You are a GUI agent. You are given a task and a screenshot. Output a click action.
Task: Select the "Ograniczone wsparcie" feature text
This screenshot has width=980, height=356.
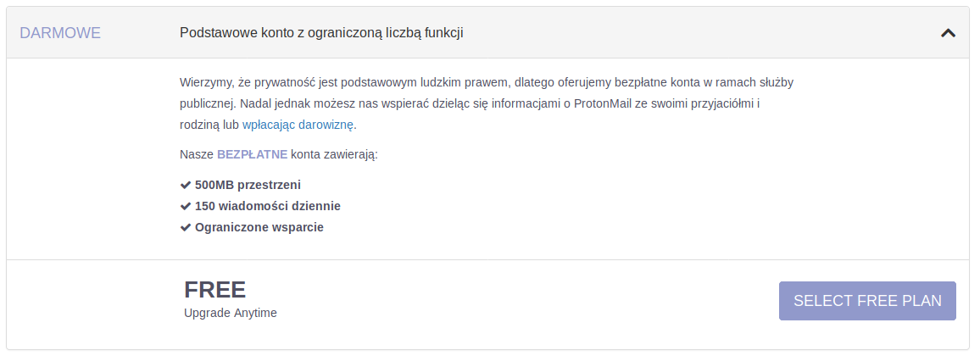click(x=259, y=227)
